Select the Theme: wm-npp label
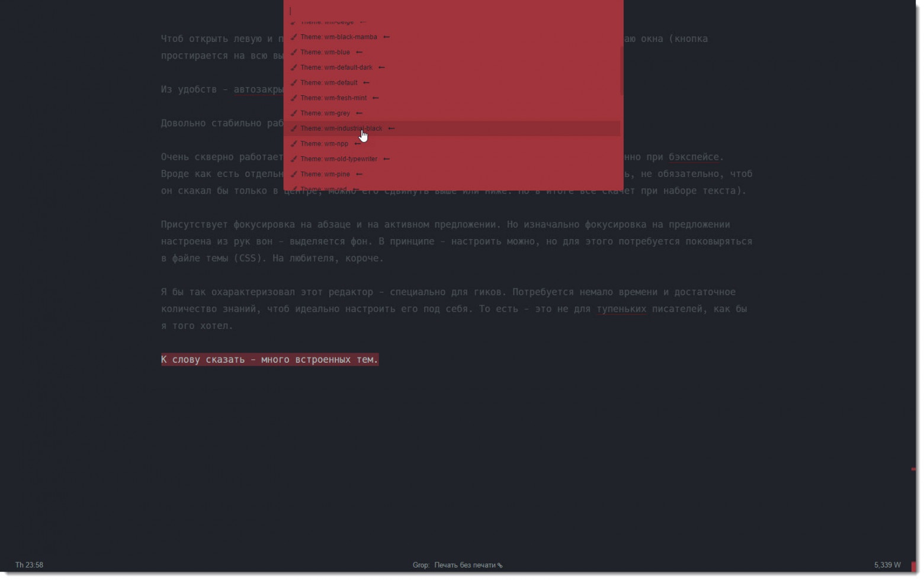Image resolution: width=924 pixels, height=580 pixels. pos(324,144)
